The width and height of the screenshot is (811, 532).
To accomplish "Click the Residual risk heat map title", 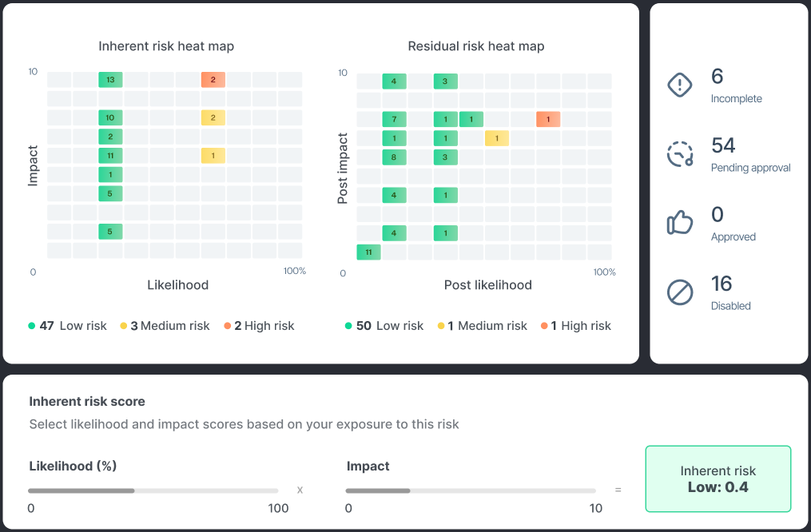I will [x=476, y=46].
